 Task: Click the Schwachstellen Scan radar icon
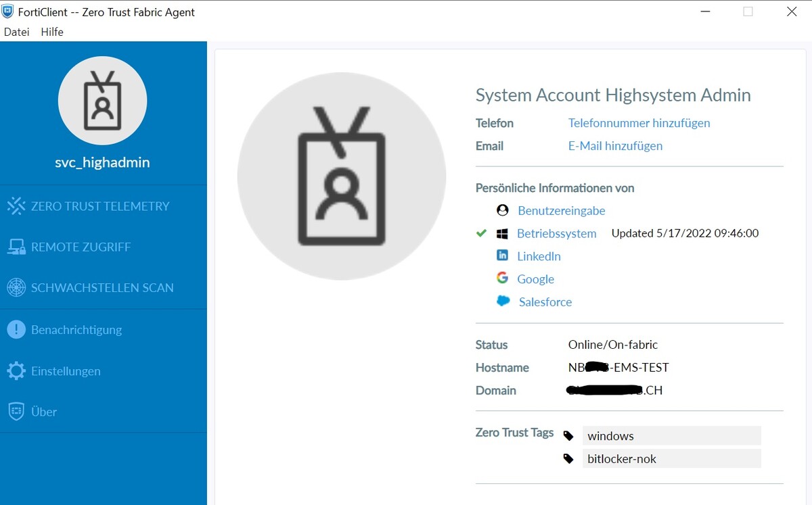(x=16, y=288)
